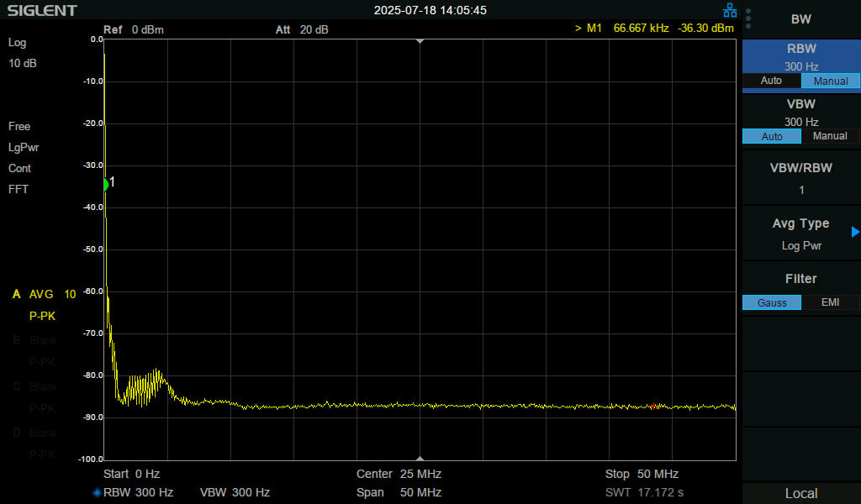861x504 pixels.
Task: Click the menu page dots indicator
Action: (x=748, y=18)
